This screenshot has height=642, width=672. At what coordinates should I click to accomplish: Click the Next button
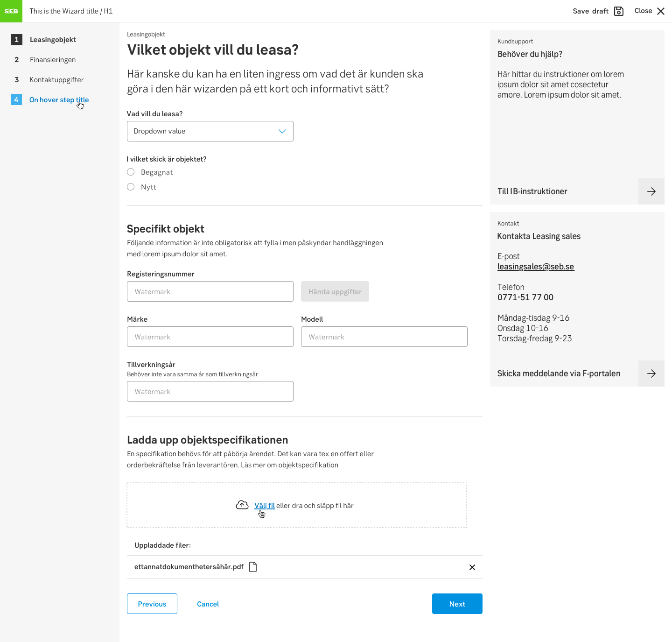click(x=457, y=604)
